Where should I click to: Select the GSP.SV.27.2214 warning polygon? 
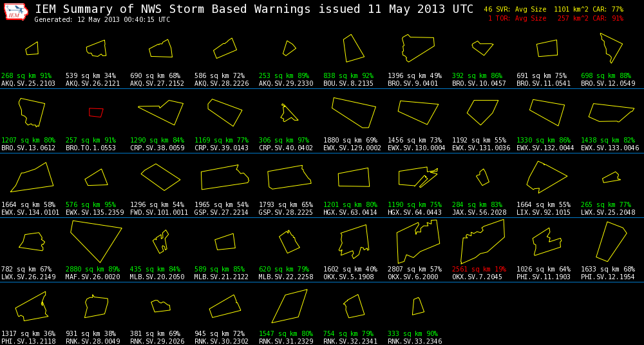225,177
